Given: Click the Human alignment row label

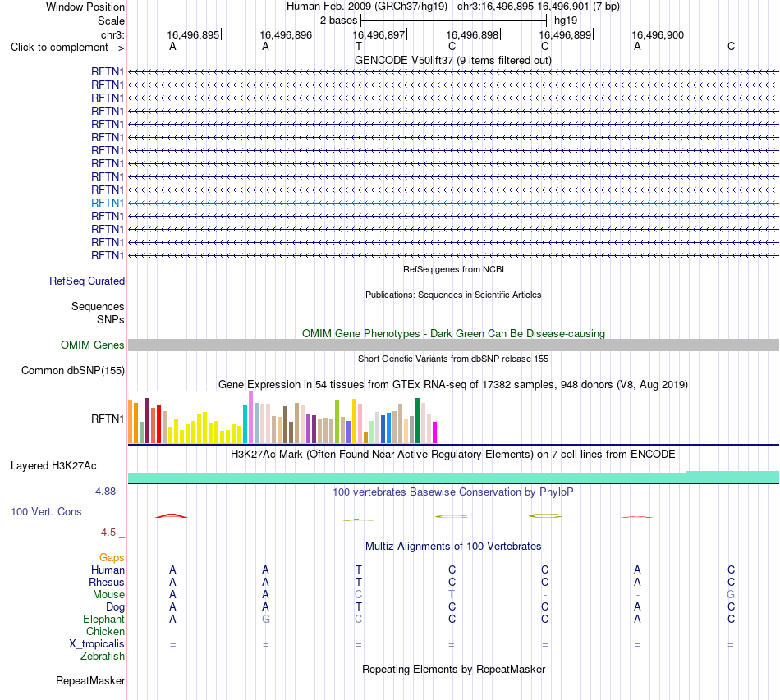Looking at the screenshot, I should click(x=108, y=570).
